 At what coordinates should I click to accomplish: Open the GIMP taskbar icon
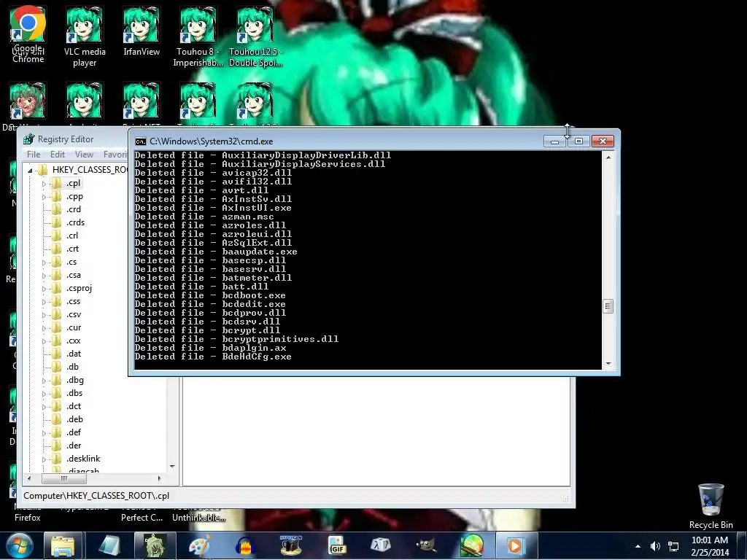426,545
